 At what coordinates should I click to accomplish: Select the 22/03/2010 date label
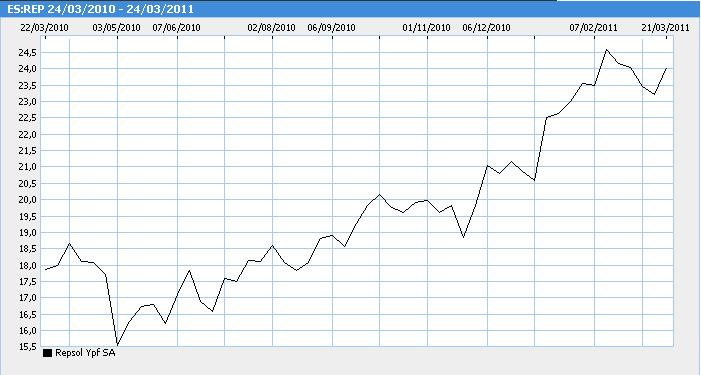(45, 28)
